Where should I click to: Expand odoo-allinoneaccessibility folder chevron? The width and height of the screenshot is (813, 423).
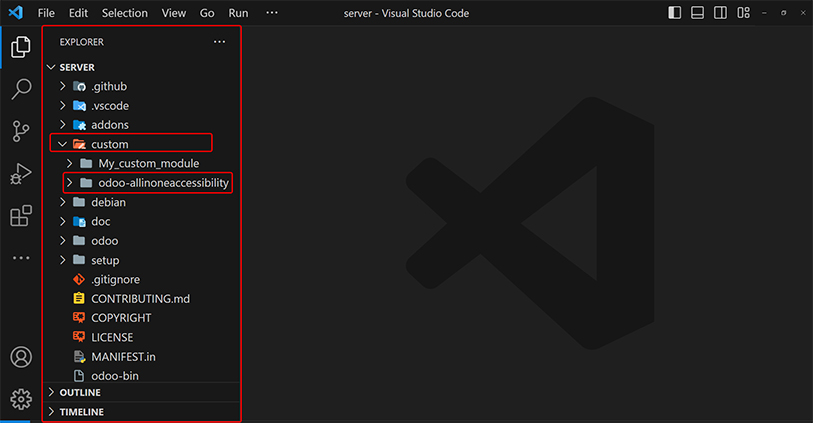[69, 182]
